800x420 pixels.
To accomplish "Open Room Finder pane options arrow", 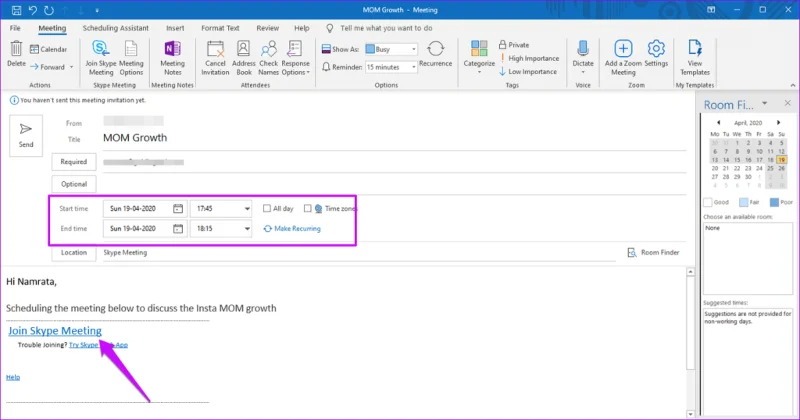I will point(764,104).
